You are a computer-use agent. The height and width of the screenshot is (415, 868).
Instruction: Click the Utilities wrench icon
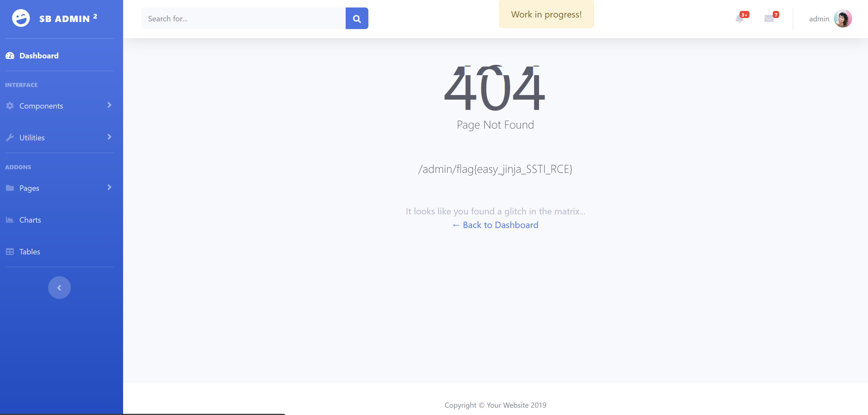pyautogui.click(x=10, y=138)
